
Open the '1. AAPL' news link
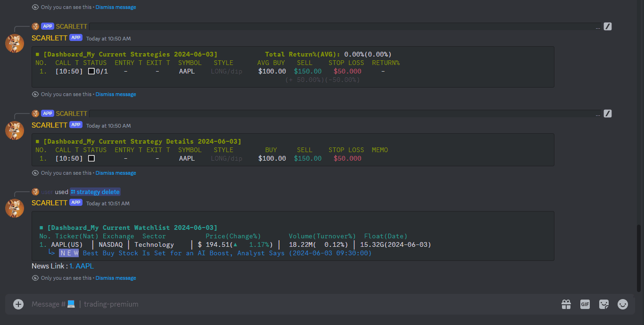coord(82,266)
